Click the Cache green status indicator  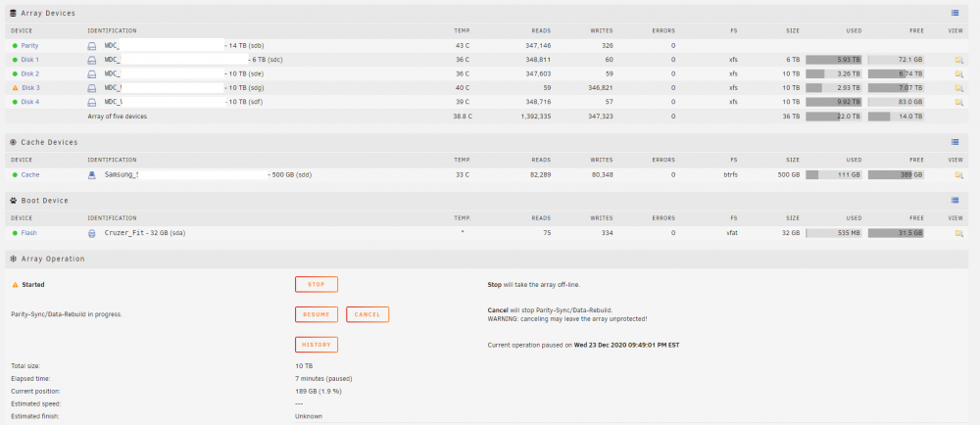pyautogui.click(x=15, y=174)
